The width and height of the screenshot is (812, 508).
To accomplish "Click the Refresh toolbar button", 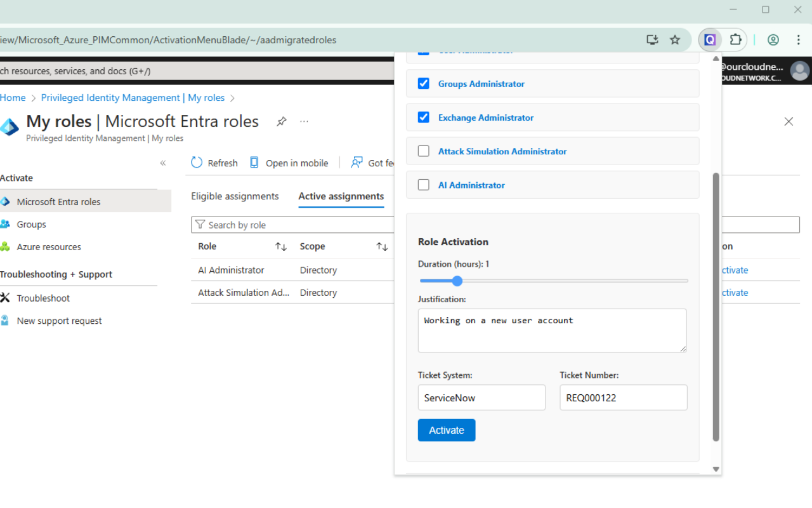I will [x=214, y=163].
